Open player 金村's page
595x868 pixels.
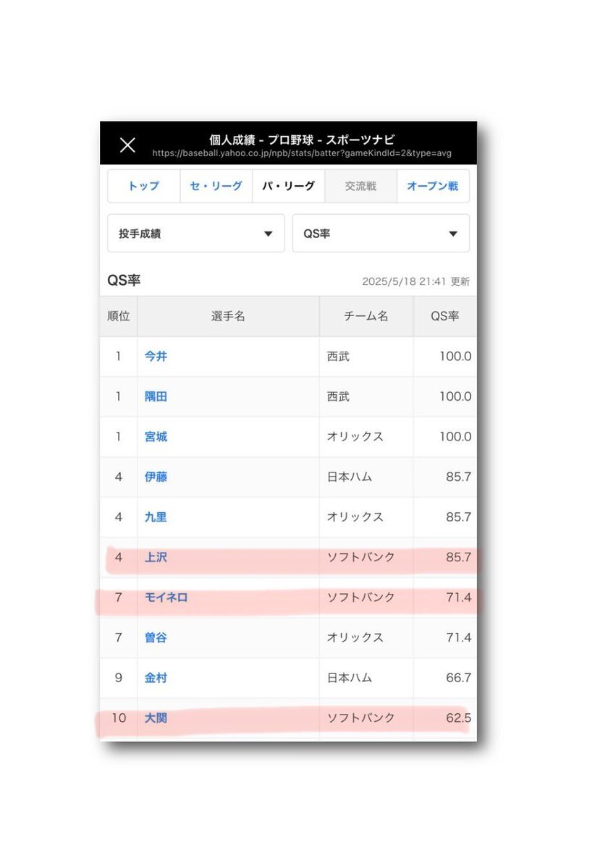156,678
